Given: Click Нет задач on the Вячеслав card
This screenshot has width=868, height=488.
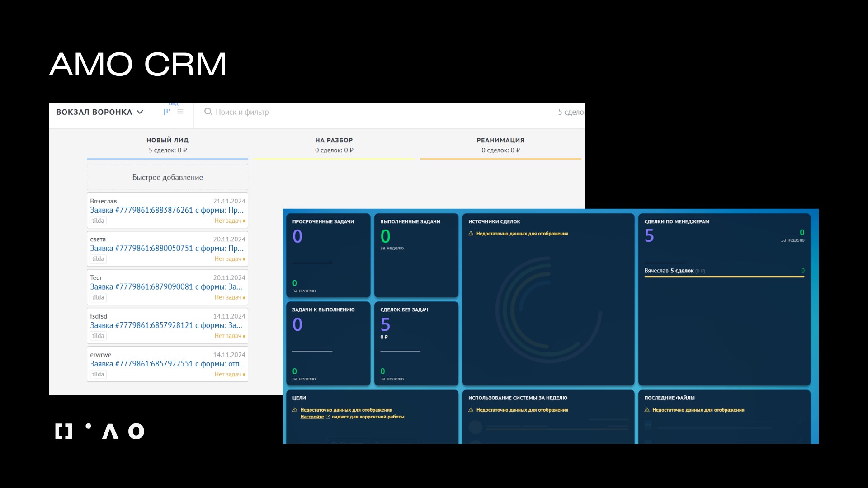Looking at the screenshot, I should pyautogui.click(x=230, y=221).
